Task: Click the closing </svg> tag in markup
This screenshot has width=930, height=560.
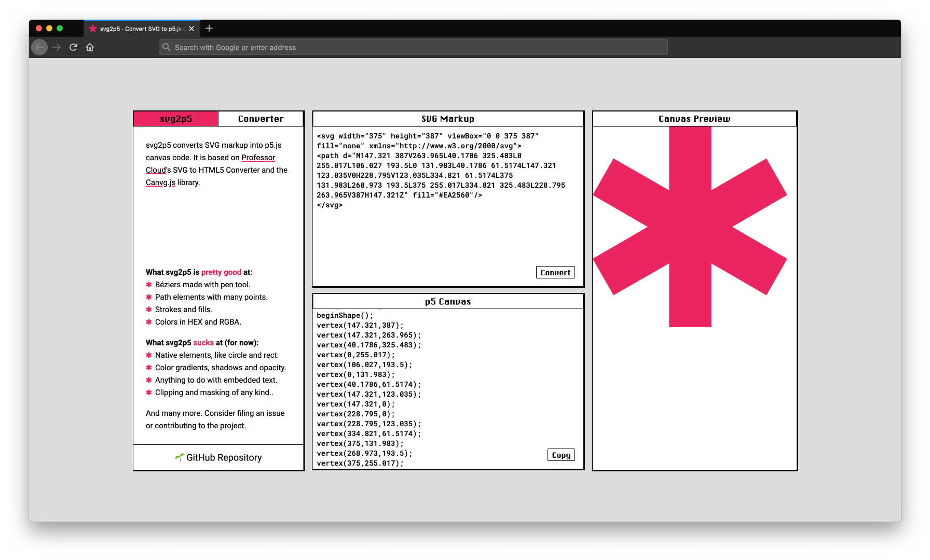Action: tap(330, 205)
